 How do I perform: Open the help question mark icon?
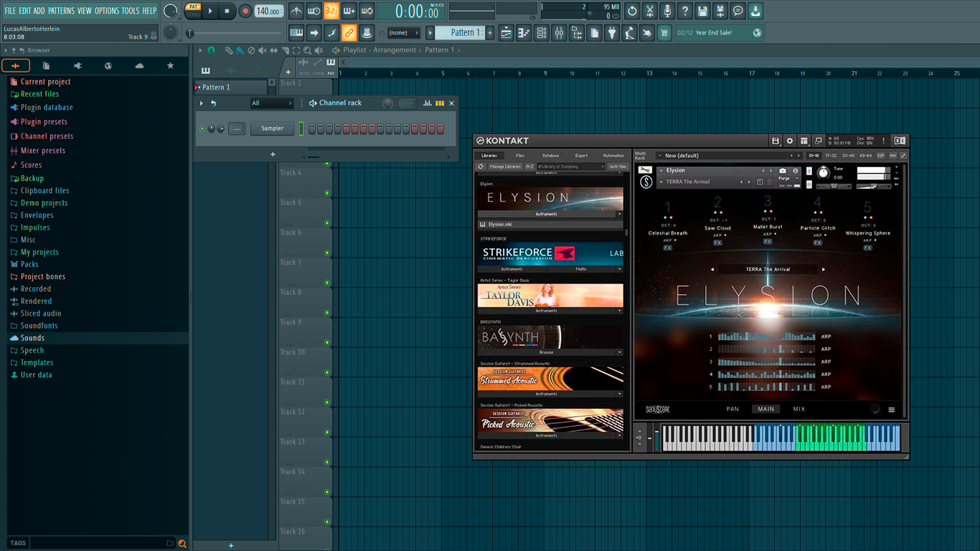pos(685,11)
